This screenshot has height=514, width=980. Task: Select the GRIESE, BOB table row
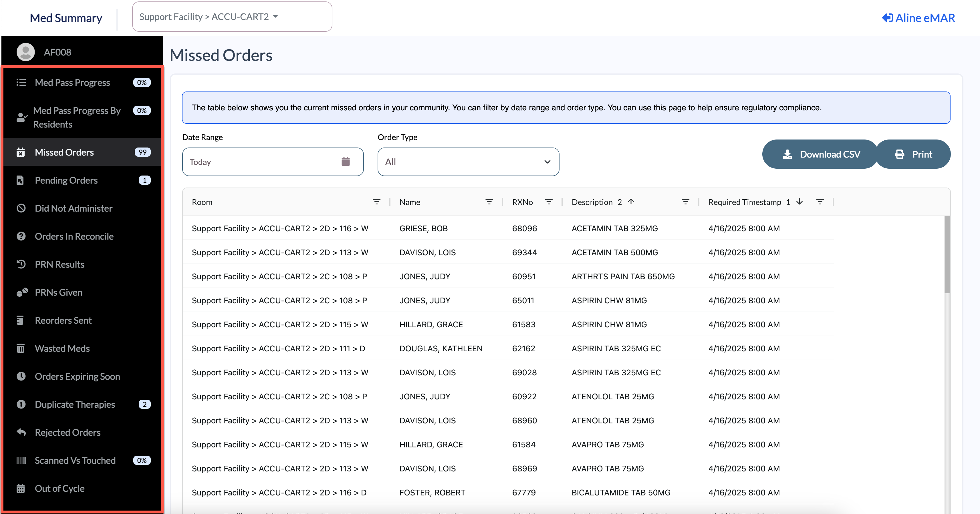click(423, 228)
